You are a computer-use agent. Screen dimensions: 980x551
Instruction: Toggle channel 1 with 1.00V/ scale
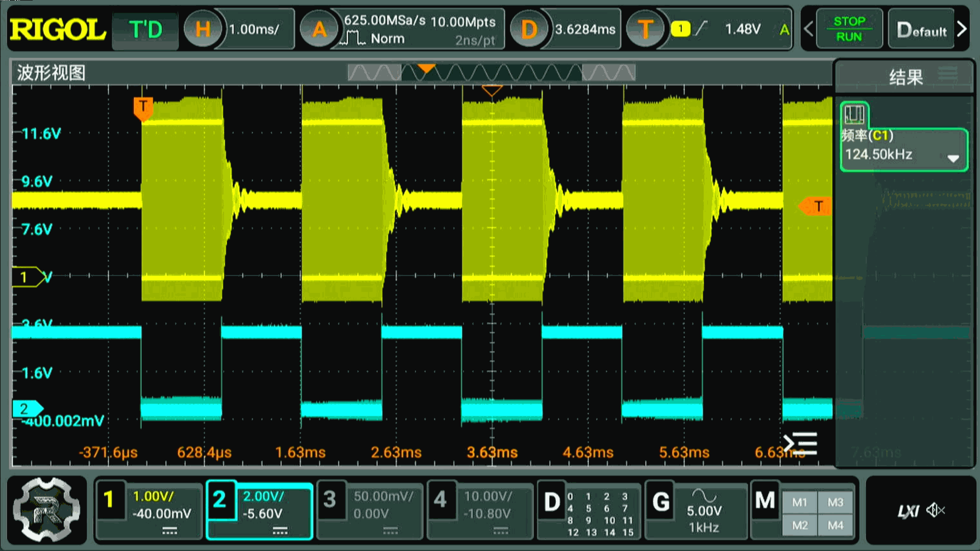pyautogui.click(x=149, y=509)
